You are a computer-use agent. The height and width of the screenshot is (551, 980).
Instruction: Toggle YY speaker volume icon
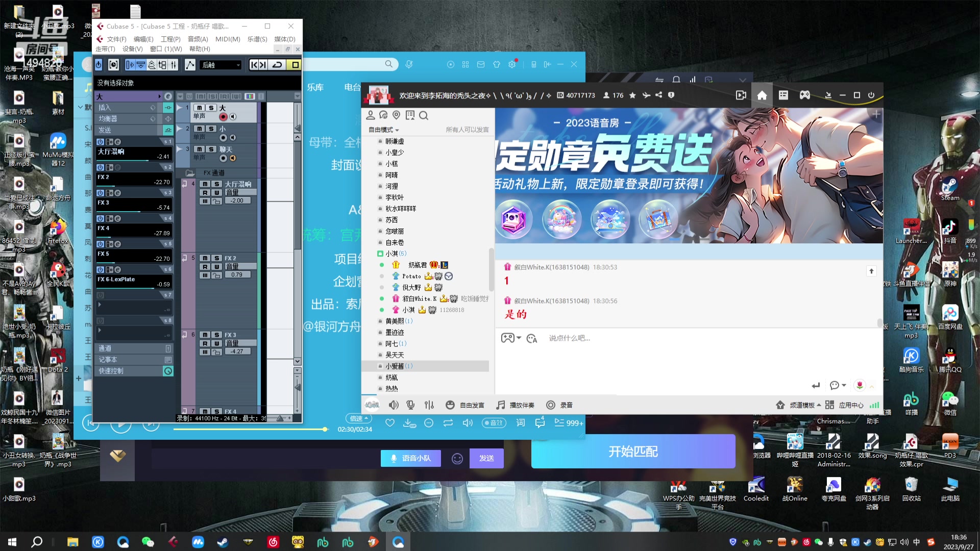pos(394,405)
